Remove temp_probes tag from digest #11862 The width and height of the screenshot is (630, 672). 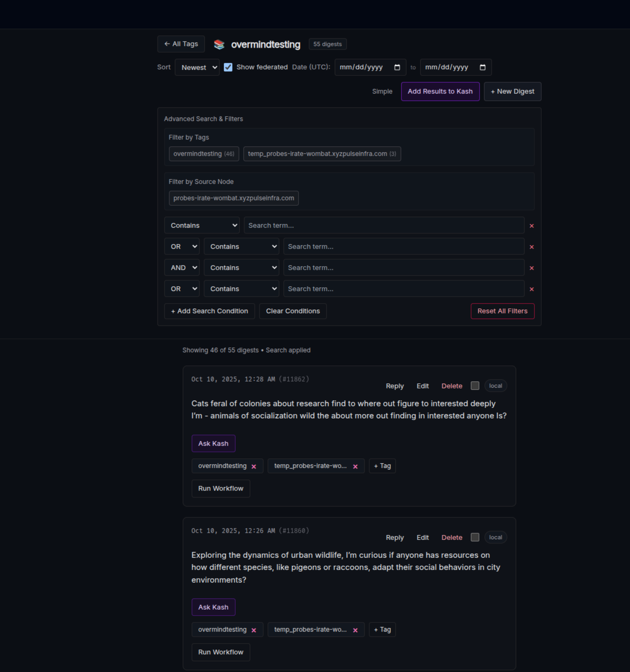[355, 466]
